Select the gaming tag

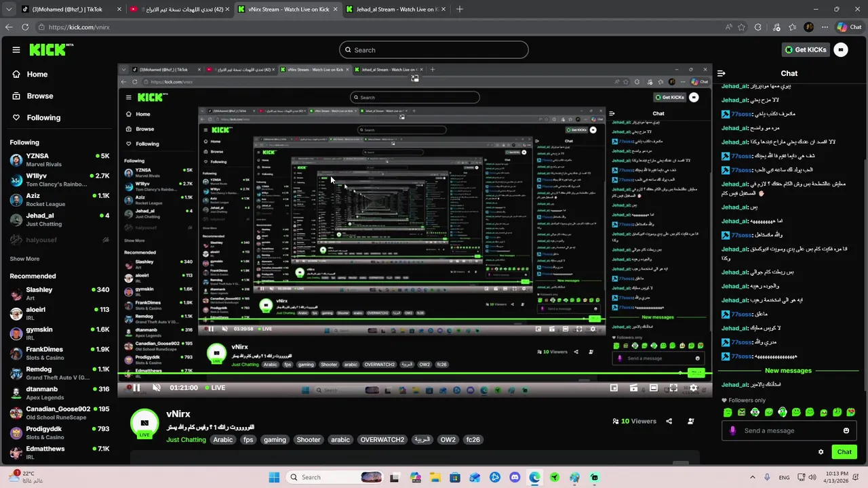pyautogui.click(x=275, y=440)
